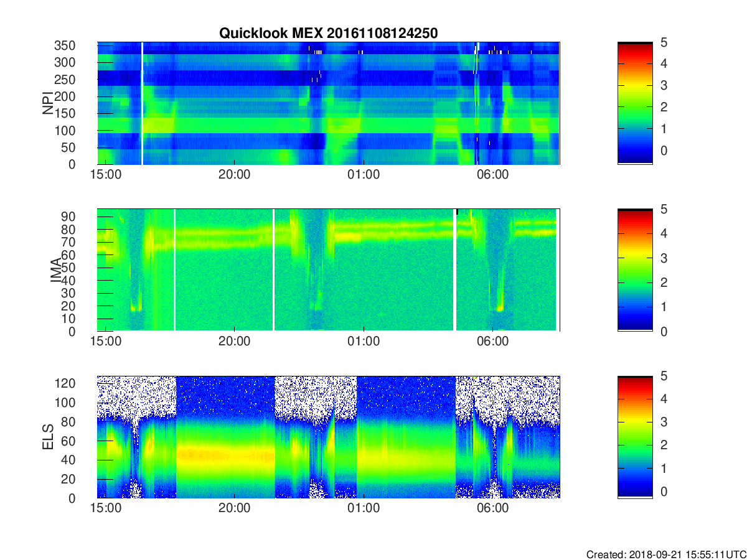Screen dimensions: 747x560
Task: Click the title "Quicklook MEX 20161108124250"
Action: [x=328, y=34]
